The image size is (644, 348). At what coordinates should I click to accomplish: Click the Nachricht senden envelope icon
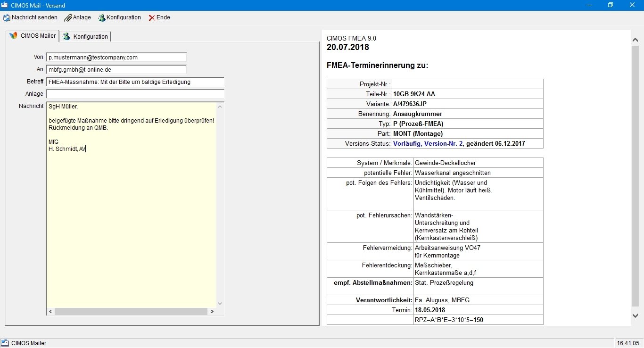7,18
